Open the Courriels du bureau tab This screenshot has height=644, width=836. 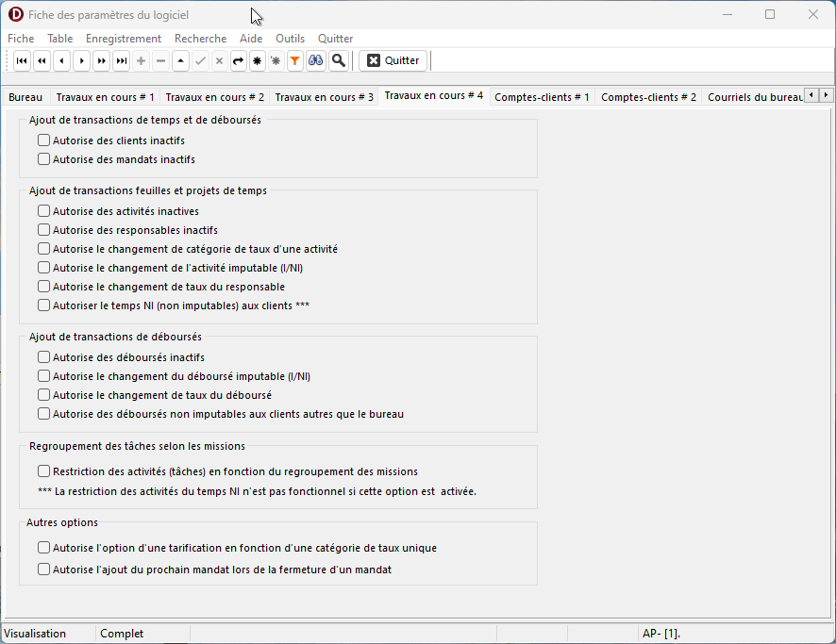click(x=755, y=97)
